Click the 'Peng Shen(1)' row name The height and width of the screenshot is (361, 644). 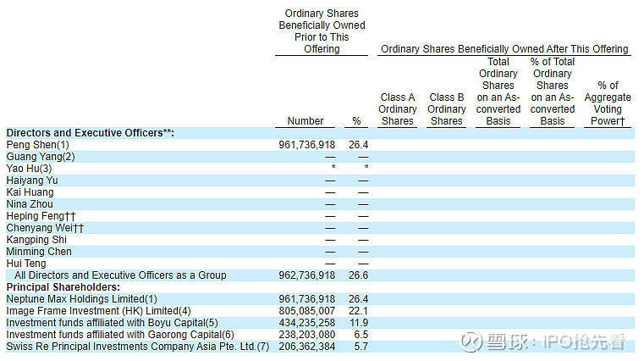[38, 145]
